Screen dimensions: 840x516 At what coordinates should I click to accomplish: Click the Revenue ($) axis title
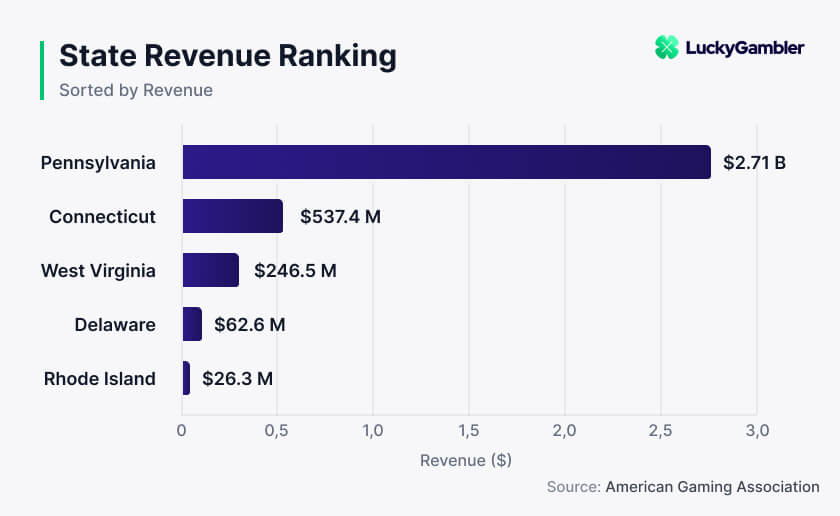pyautogui.click(x=466, y=460)
